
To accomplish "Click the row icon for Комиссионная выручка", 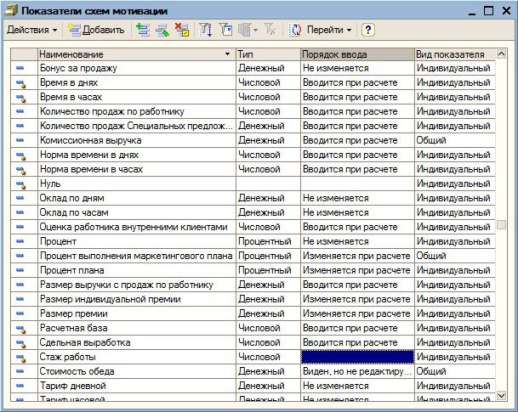I will [x=20, y=140].
